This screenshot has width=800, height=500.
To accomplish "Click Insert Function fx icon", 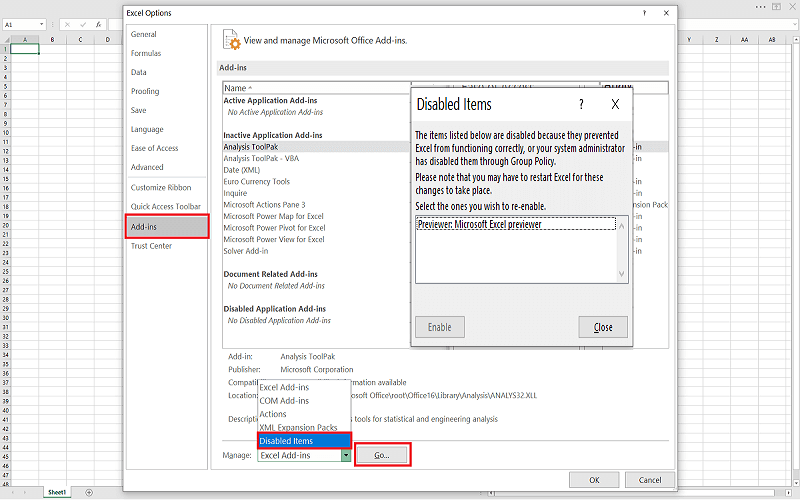I will click(x=99, y=24).
